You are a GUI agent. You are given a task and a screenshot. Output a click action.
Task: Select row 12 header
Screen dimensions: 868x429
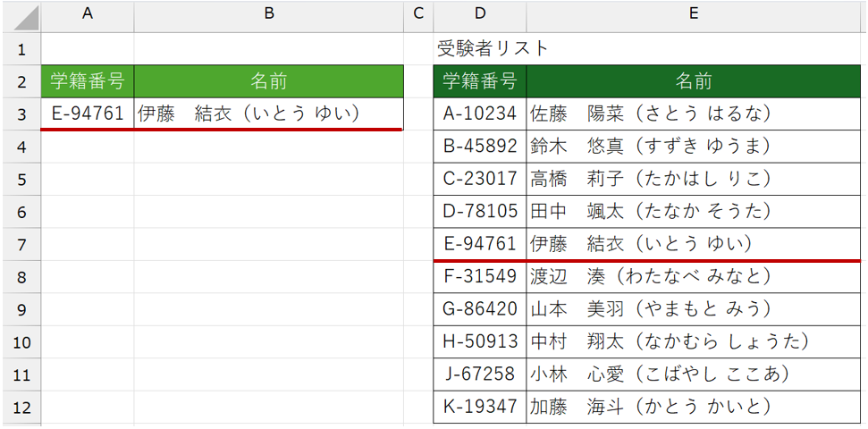pyautogui.click(x=21, y=407)
